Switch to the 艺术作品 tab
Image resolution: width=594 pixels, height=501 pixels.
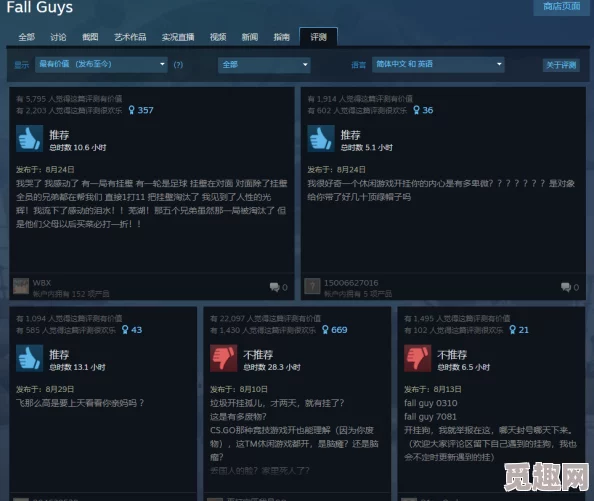click(130, 37)
